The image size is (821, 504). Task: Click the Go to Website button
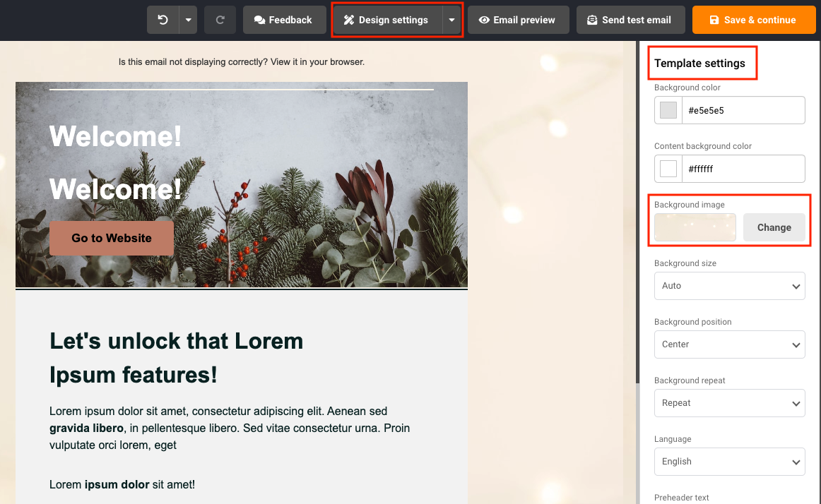click(112, 238)
